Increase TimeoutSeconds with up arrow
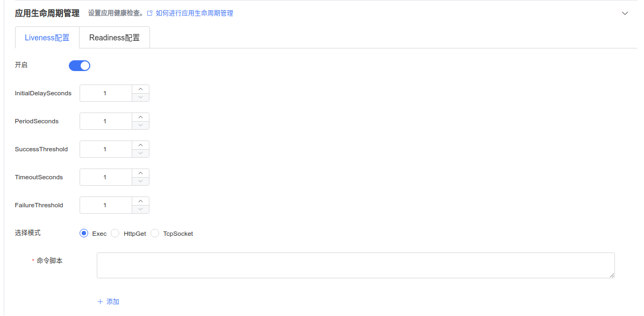 (x=140, y=173)
